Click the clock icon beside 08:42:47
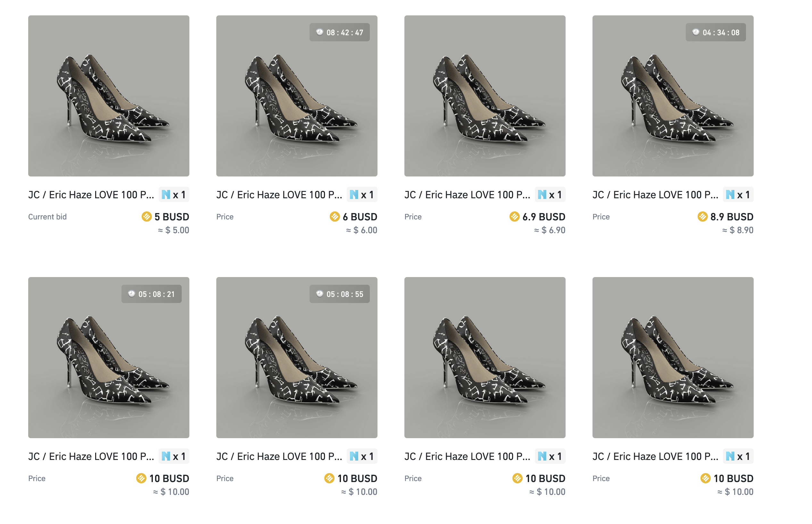Image resolution: width=812 pixels, height=524 pixels. coord(319,32)
